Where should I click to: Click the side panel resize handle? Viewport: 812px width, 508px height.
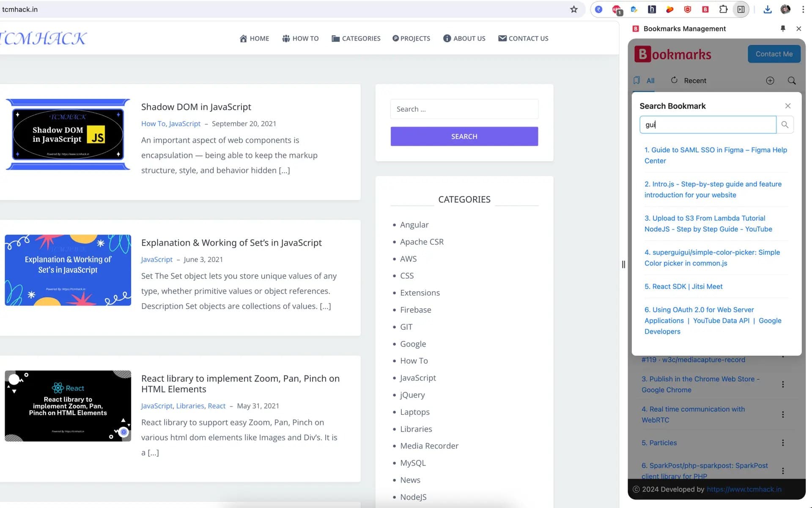pos(623,265)
